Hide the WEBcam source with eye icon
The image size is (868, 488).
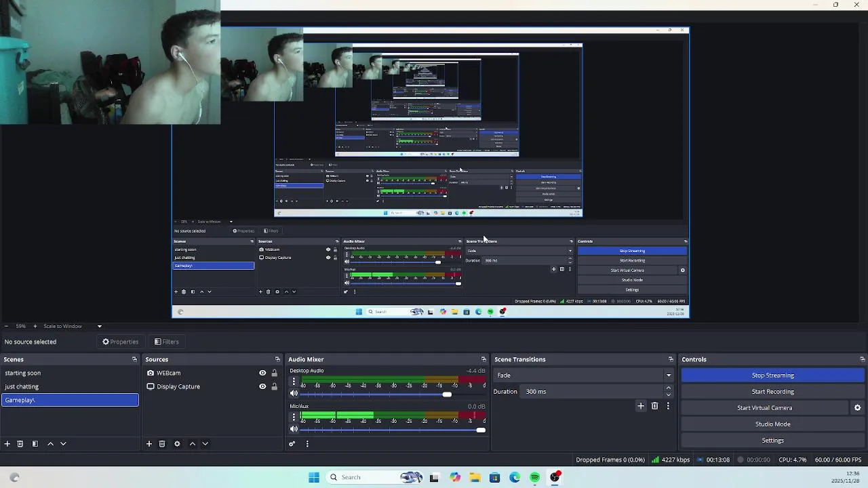262,373
